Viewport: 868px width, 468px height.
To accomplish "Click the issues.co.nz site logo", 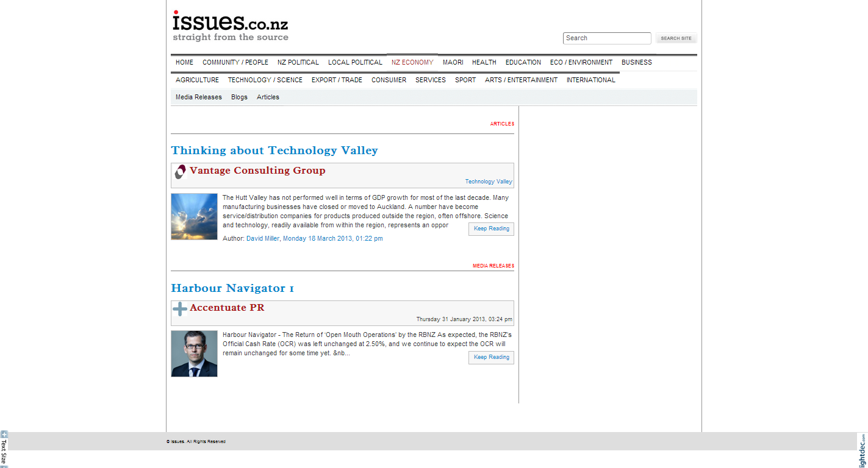I will pos(230,26).
